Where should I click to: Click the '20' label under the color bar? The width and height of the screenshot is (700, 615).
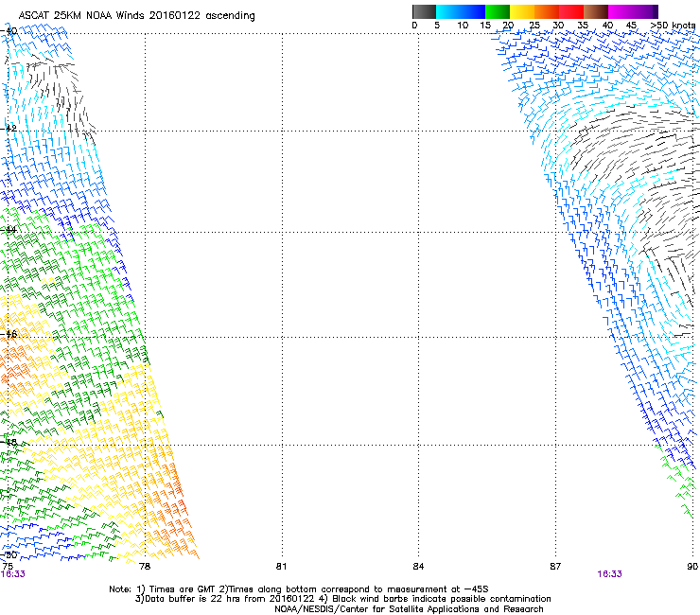(508, 26)
